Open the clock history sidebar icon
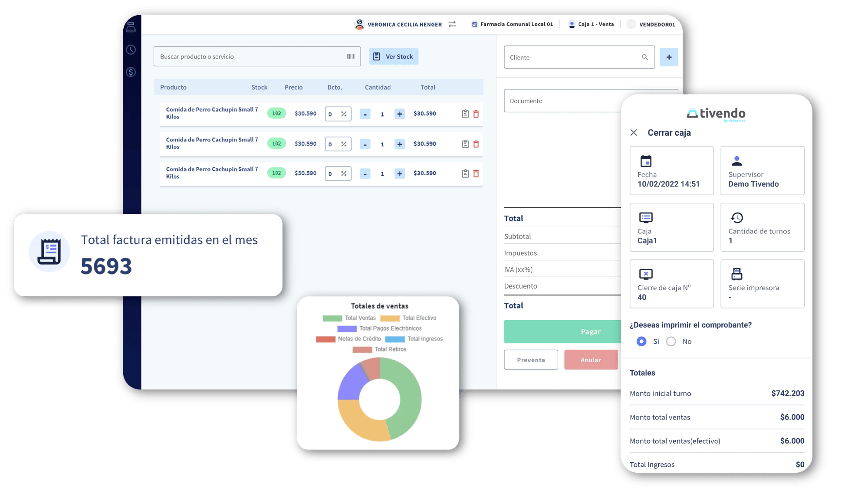Screen dimensions: 868x488 click(x=131, y=49)
